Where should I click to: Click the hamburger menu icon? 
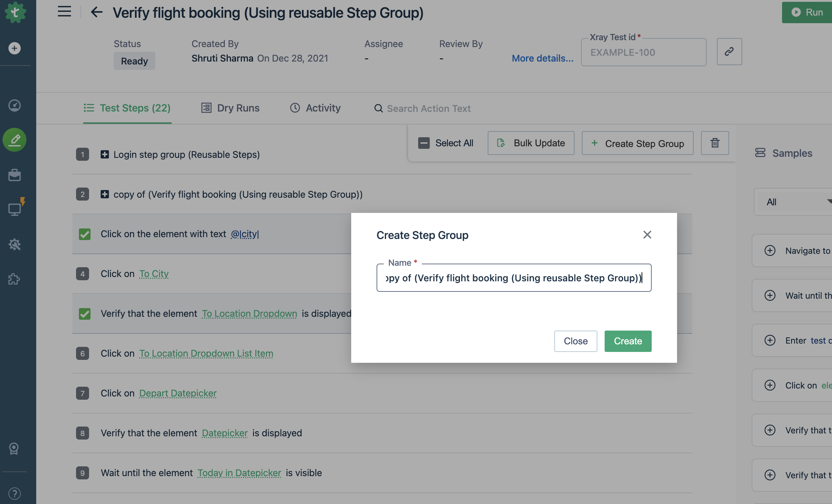tap(64, 11)
